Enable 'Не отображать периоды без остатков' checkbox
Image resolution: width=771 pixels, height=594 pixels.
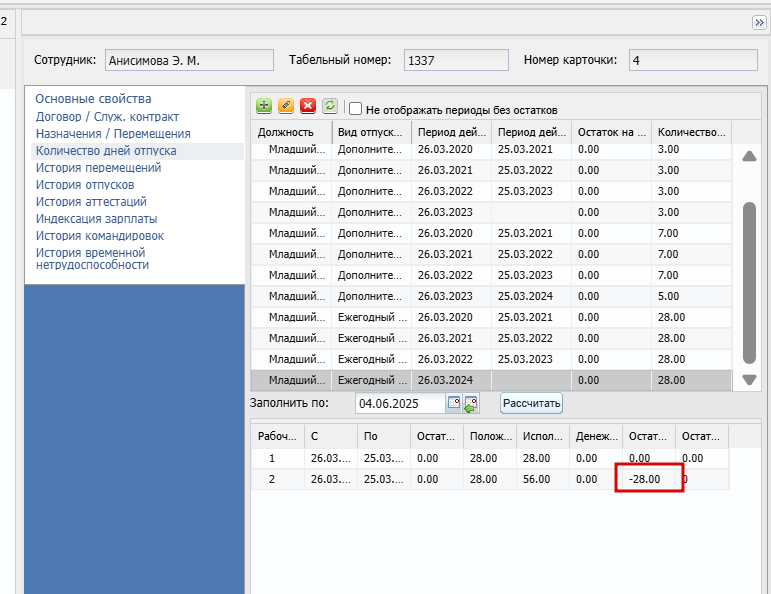[355, 108]
